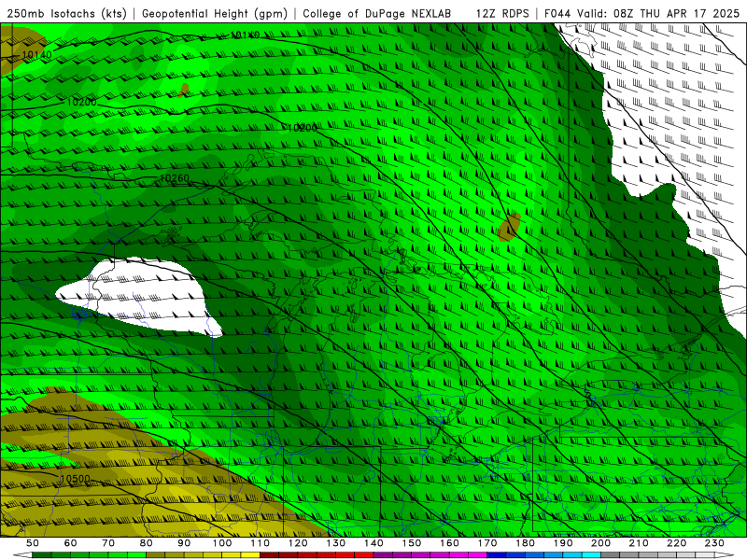Click the 70 value on the color scale
The image size is (747, 560).
point(108,543)
